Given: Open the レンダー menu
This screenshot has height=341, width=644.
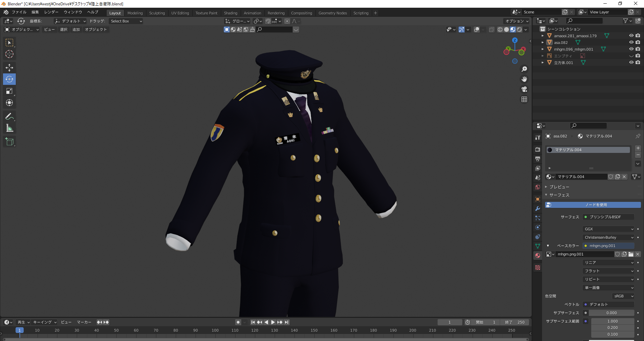Looking at the screenshot, I should (51, 12).
